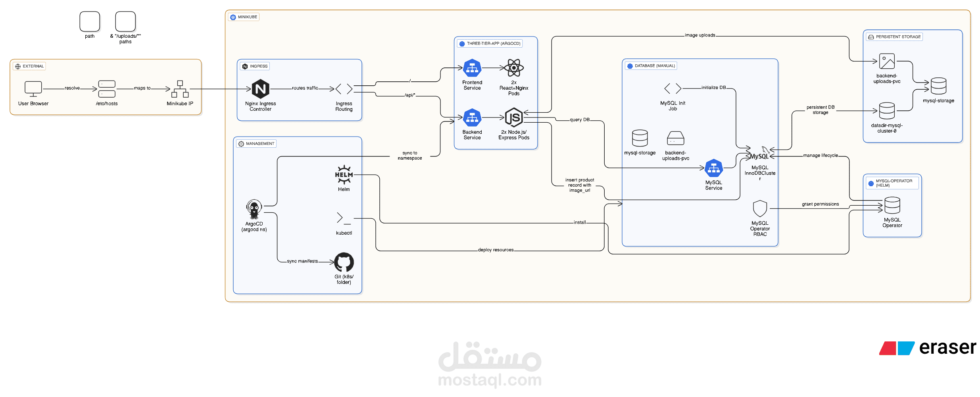Image resolution: width=980 pixels, height=397 pixels.
Task: Click the 'sync manifests' connector label
Action: coord(302,261)
